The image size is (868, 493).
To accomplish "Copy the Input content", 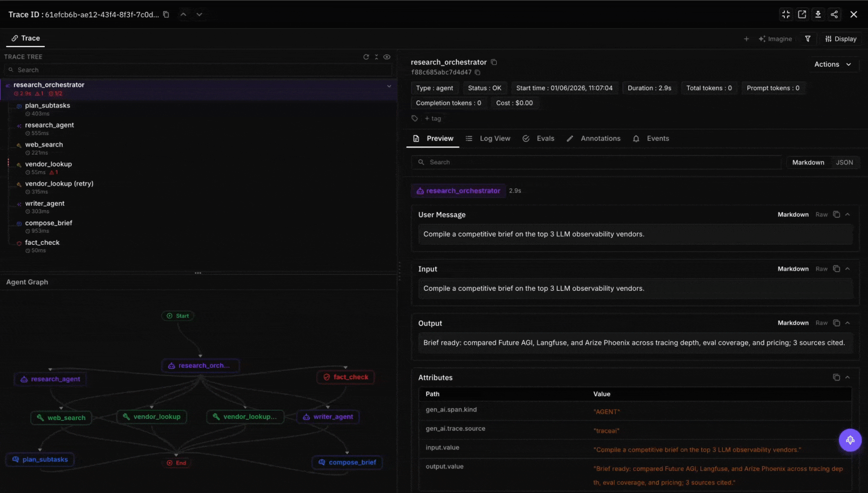I will click(x=836, y=269).
